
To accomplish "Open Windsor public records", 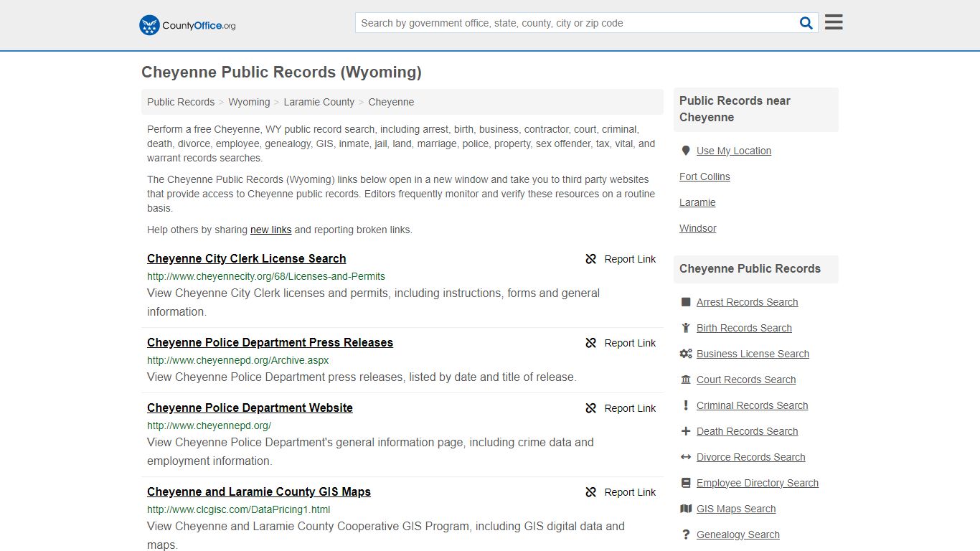I will pyautogui.click(x=698, y=228).
